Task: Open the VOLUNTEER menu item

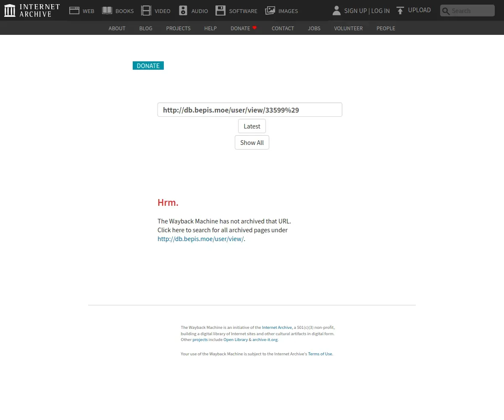Action: coord(348,28)
